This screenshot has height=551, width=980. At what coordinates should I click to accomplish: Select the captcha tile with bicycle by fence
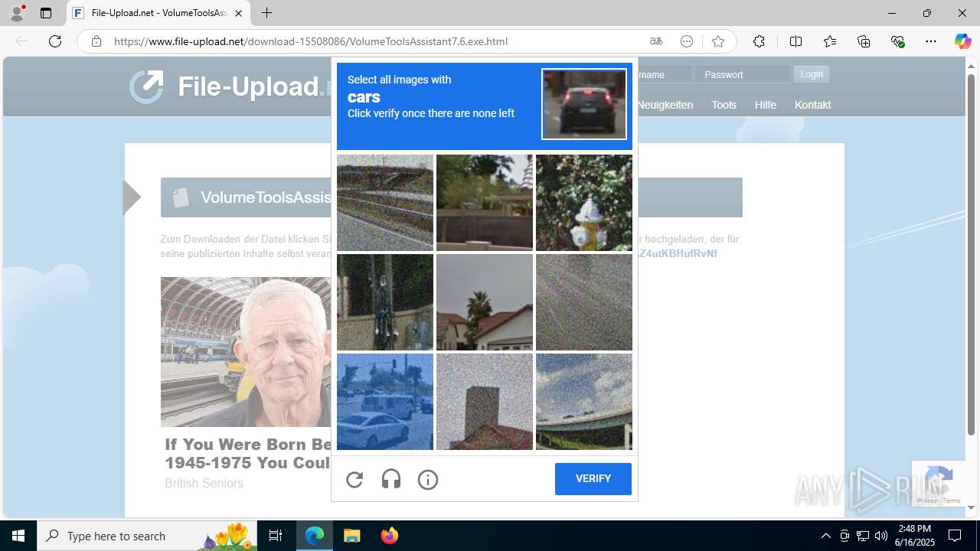(385, 302)
